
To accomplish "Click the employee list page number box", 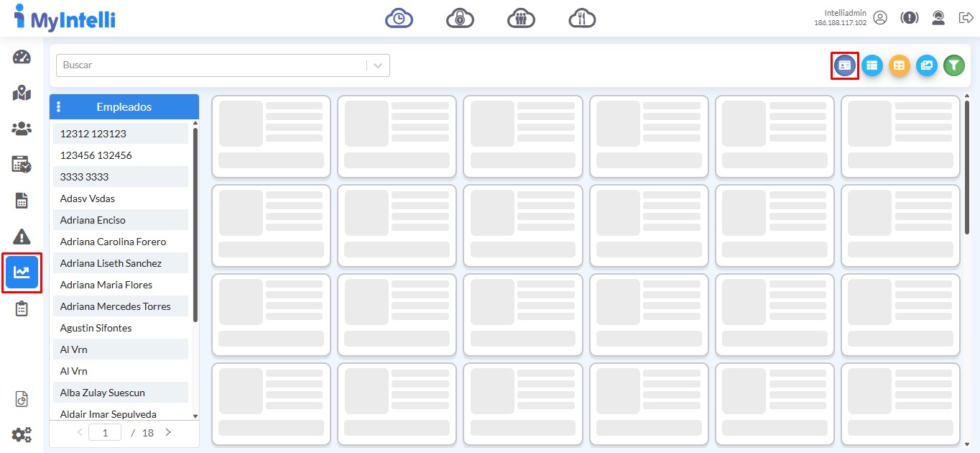I will (x=105, y=433).
